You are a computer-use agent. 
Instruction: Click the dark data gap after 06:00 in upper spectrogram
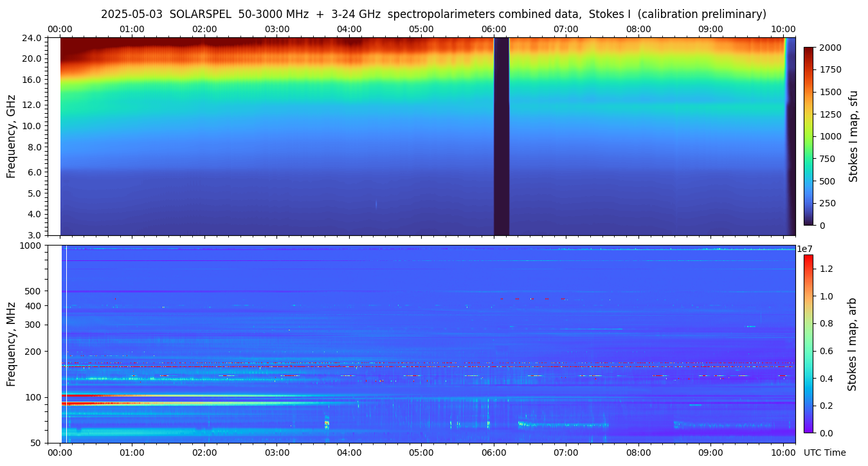pyautogui.click(x=501, y=136)
